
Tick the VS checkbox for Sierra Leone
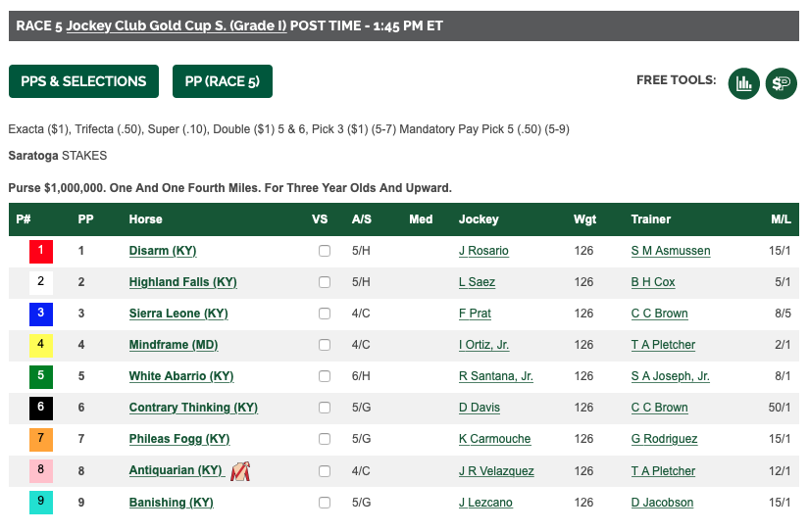point(325,314)
